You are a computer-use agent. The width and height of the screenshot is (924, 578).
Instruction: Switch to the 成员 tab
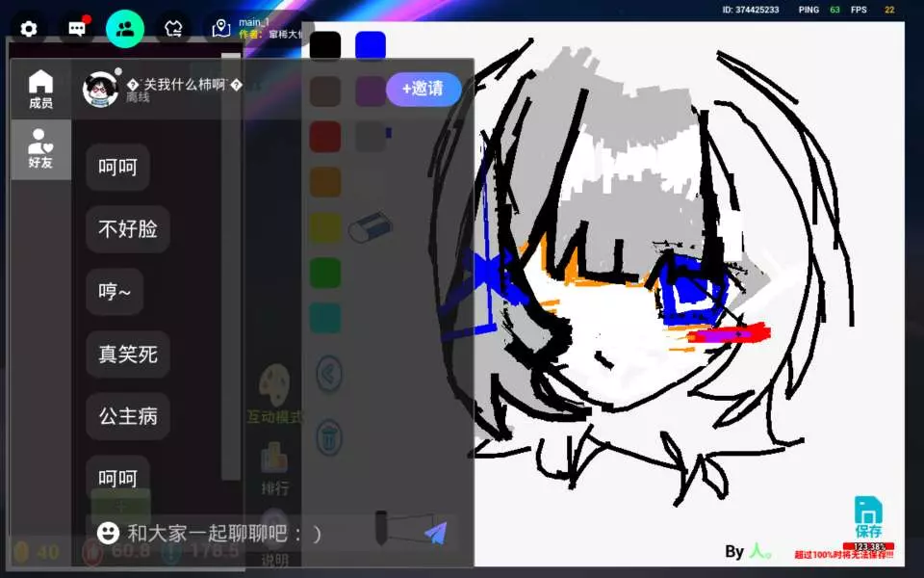coord(40,90)
